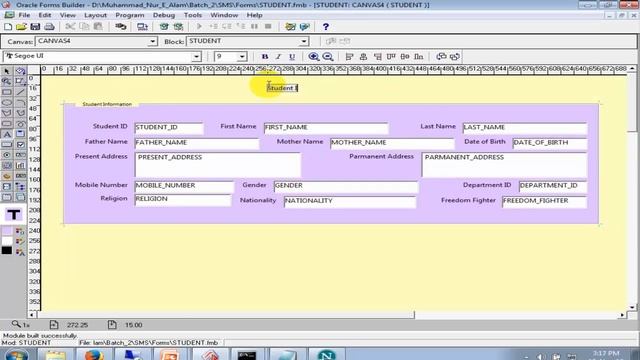Select the FIRST_NAME text item
Image resolution: width=640 pixels, height=360 pixels.
click(x=326, y=128)
